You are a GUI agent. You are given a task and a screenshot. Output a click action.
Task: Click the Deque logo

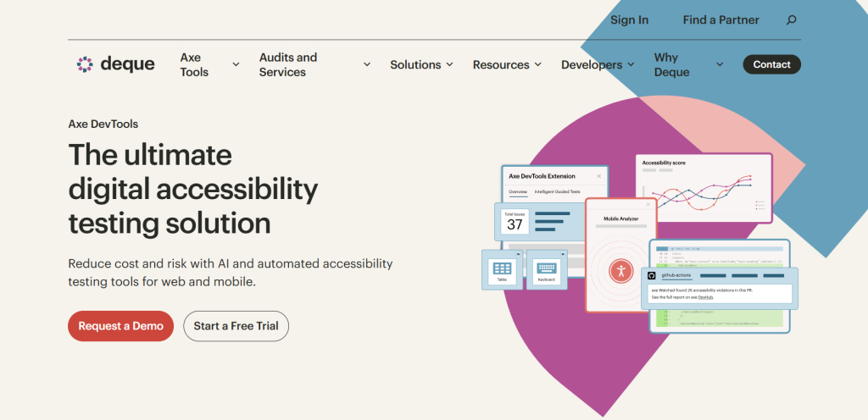(x=115, y=64)
